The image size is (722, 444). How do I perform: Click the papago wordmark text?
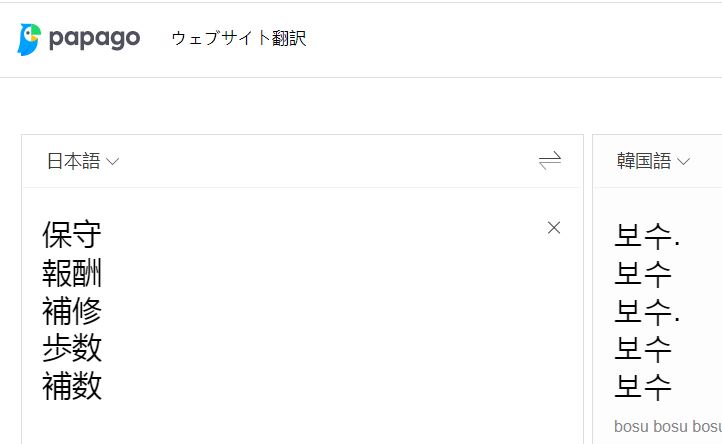tap(94, 39)
